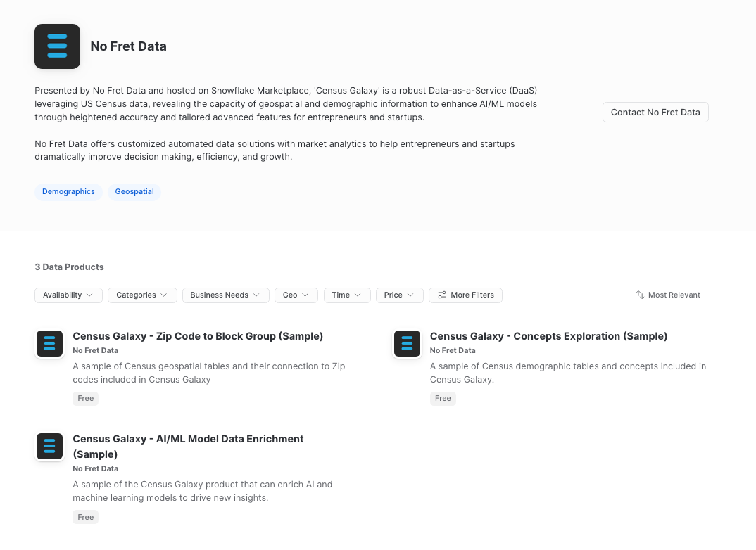The height and width of the screenshot is (550, 756).
Task: Click No Fret Data provider name under Concepts Exploration
Action: (x=453, y=351)
